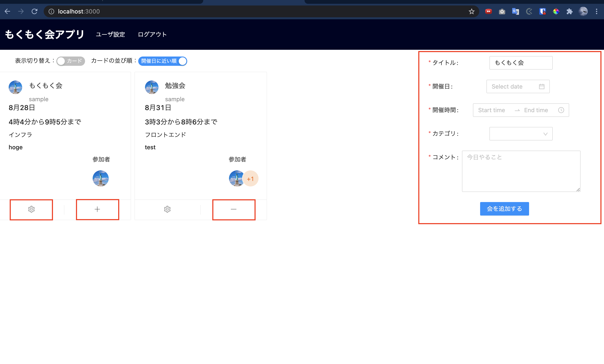
Task: Open the camera screenshot extension
Action: pyautogui.click(x=502, y=12)
